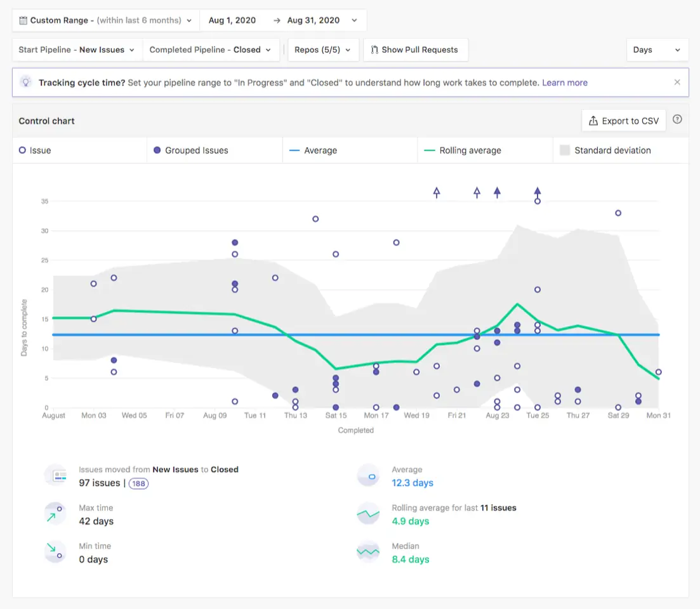
Task: Expand the Repos (5/5) dropdown
Action: tap(323, 49)
